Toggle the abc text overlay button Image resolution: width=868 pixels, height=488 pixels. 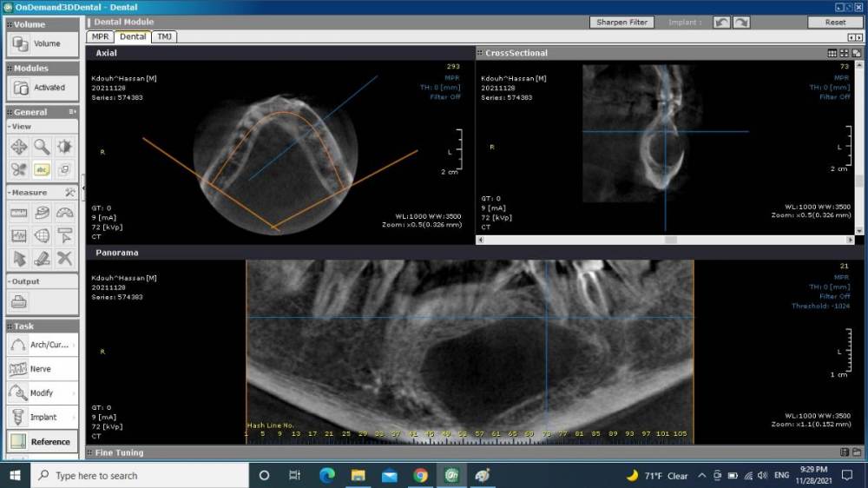click(42, 169)
